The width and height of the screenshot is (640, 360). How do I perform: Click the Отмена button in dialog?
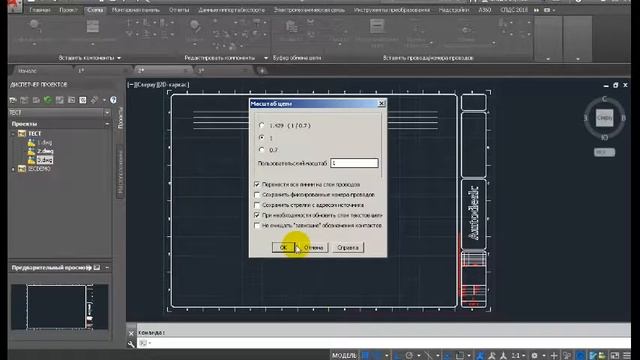(313, 247)
